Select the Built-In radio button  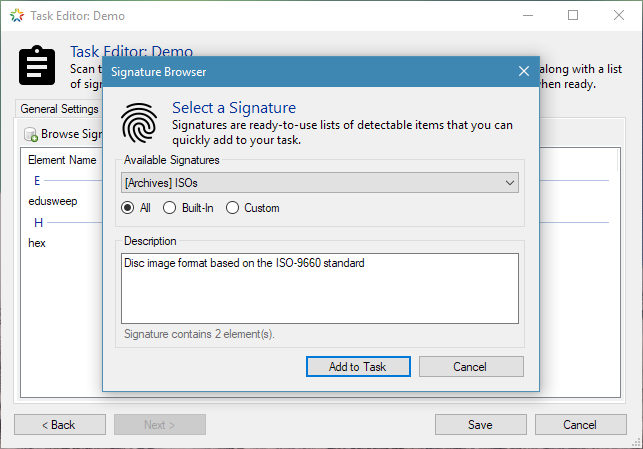[169, 208]
